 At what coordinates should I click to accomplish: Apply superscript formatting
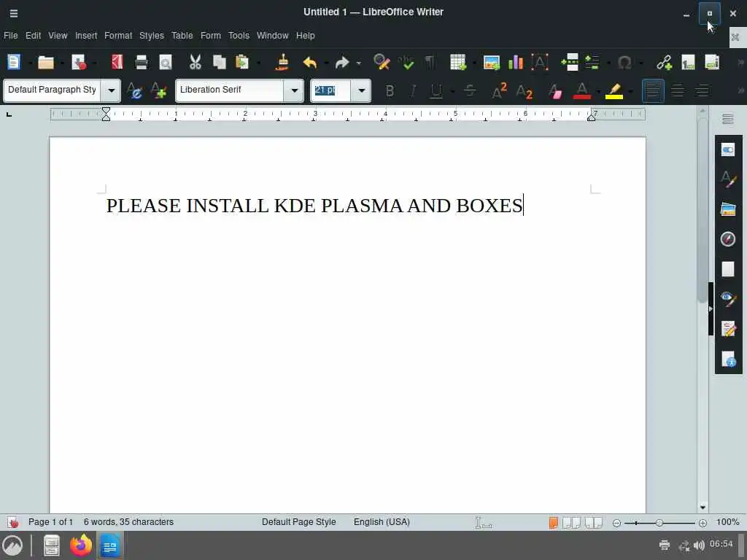(499, 90)
